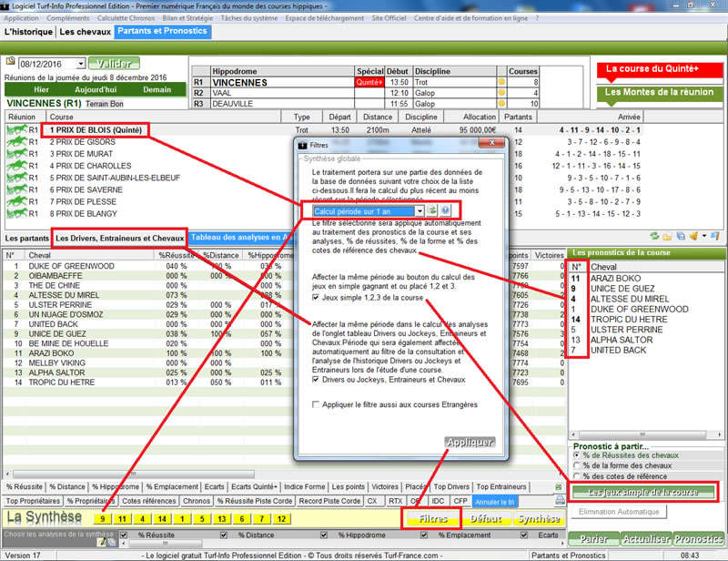
Task: Expand the date picker dropdown arrow
Action: click(81, 64)
